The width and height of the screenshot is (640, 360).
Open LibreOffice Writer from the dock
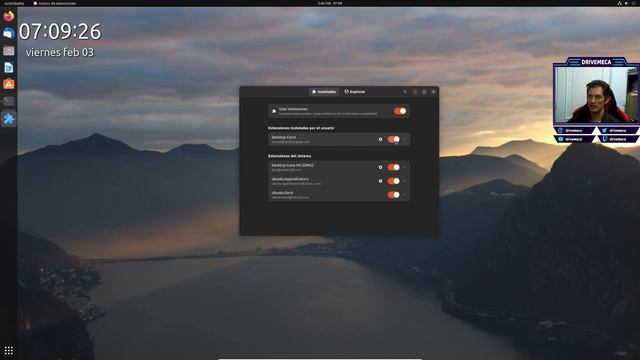pos(9,67)
